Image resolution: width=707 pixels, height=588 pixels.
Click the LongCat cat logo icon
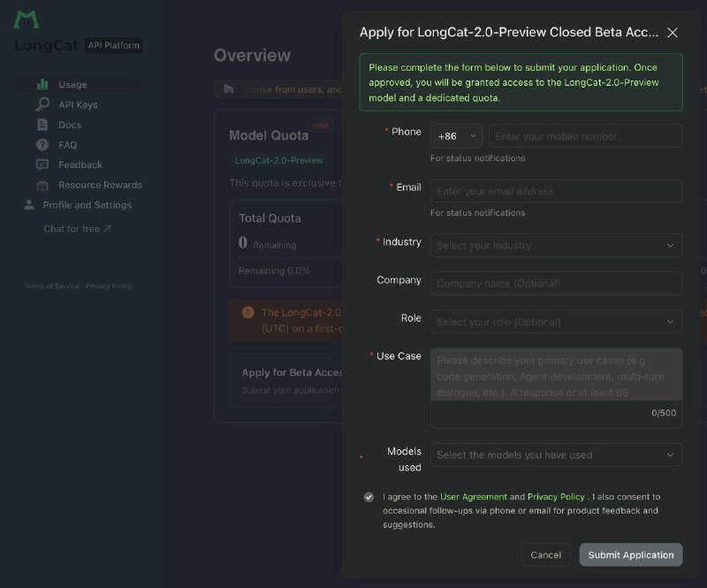click(27, 19)
